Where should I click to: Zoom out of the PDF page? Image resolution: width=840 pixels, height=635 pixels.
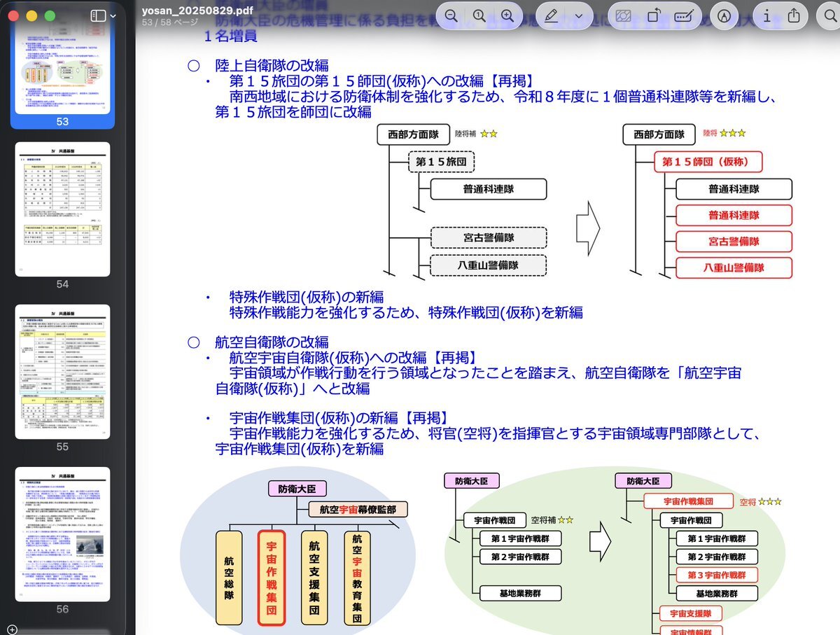pyautogui.click(x=451, y=15)
